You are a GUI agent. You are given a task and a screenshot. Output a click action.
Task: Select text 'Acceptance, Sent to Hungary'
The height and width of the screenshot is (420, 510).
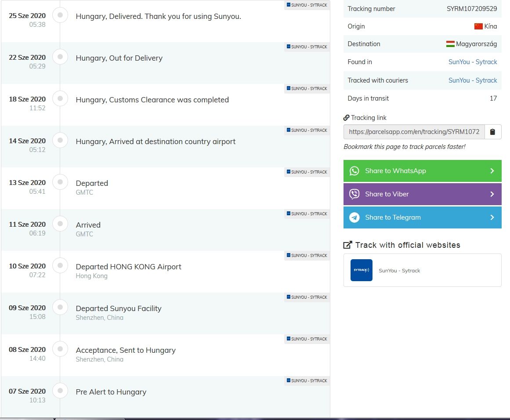pyautogui.click(x=126, y=350)
